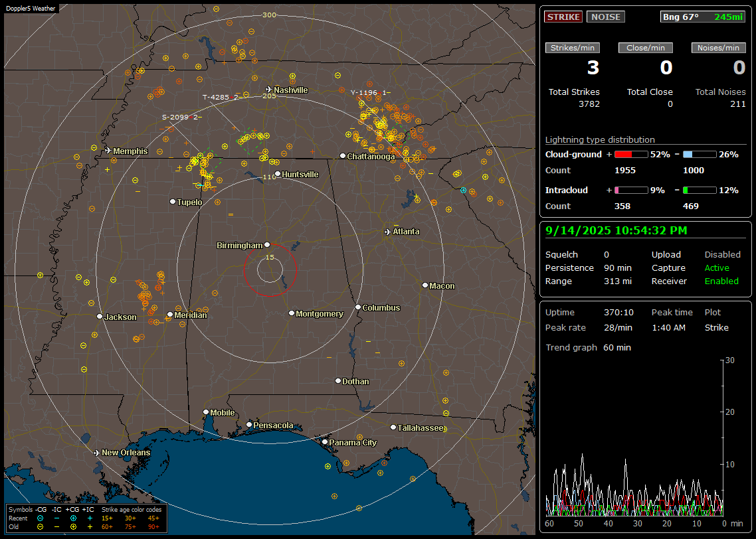Click the negative cloud-ground blue percentage bar
Viewport: 756px width, 539px height.
700,155
